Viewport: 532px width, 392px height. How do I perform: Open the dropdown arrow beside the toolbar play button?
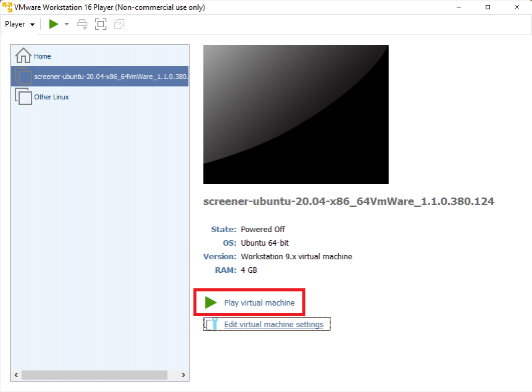point(67,24)
